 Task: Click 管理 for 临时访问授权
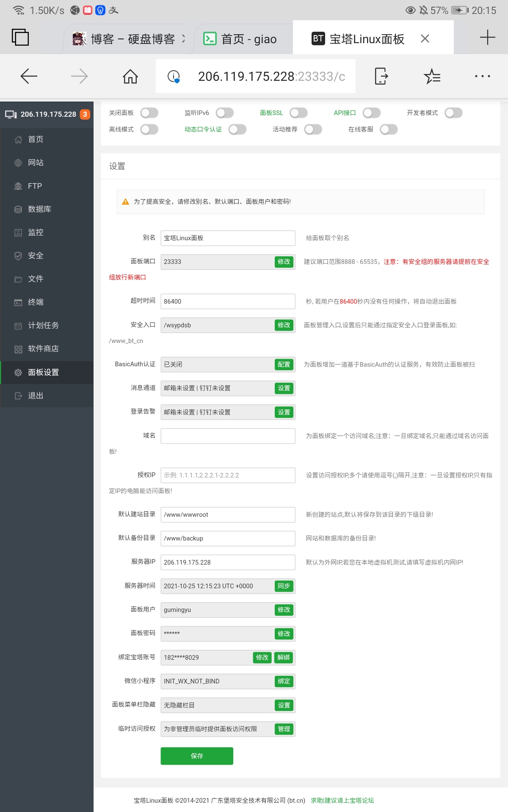pyautogui.click(x=284, y=729)
